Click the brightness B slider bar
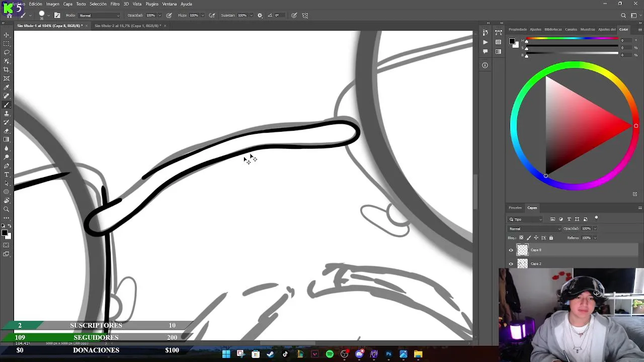This screenshot has height=362, width=644. [x=573, y=53]
